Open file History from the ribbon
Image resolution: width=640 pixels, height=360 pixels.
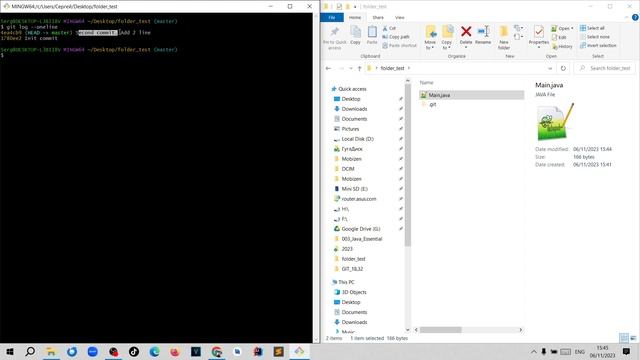click(562, 46)
